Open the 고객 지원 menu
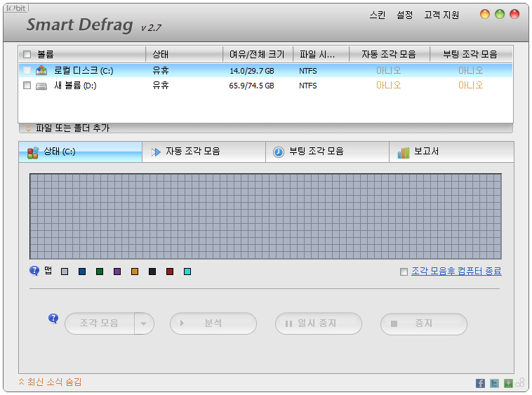 pyautogui.click(x=441, y=15)
